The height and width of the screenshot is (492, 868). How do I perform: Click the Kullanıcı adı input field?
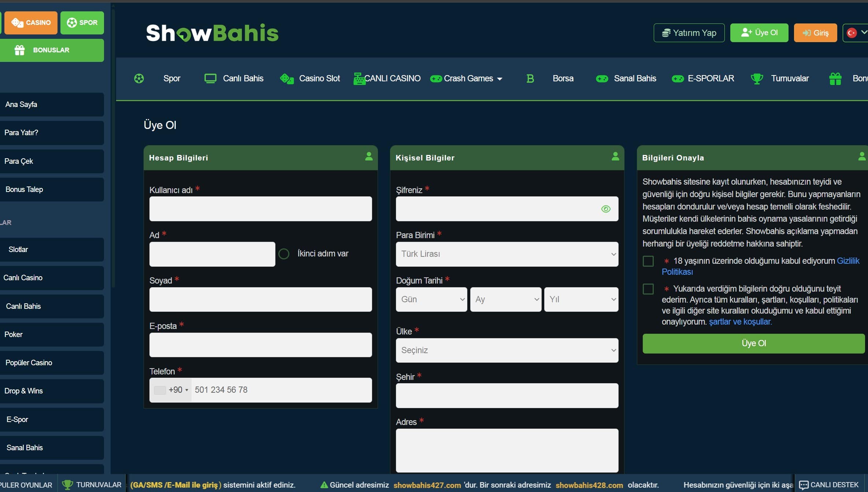pyautogui.click(x=260, y=209)
